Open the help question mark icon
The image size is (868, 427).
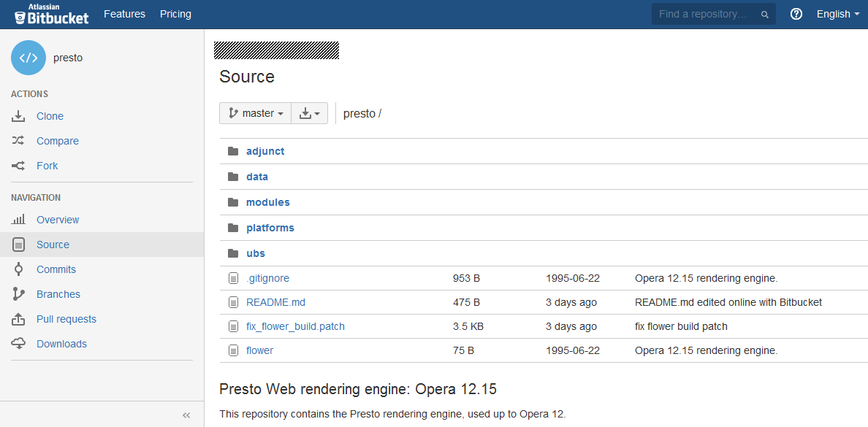coord(796,14)
